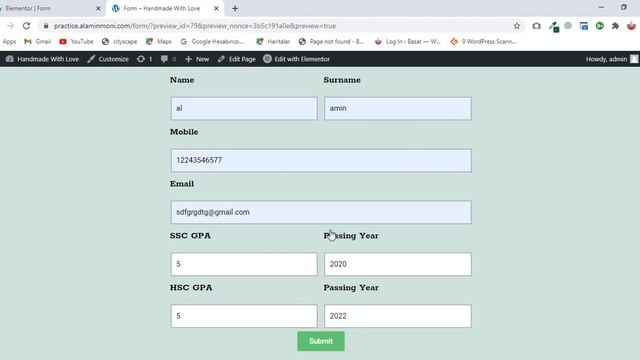640x360 pixels.
Task: Click New in the WordPress admin bar
Action: tap(197, 59)
